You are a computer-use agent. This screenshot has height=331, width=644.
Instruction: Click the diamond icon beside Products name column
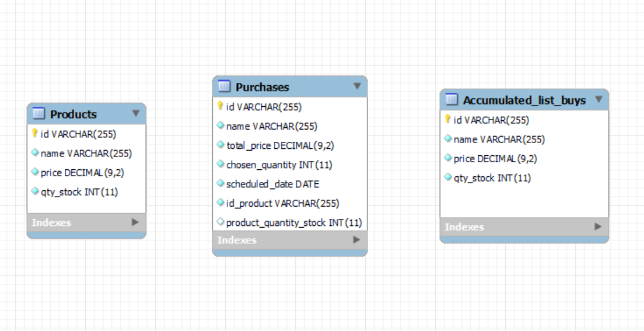tap(35, 152)
